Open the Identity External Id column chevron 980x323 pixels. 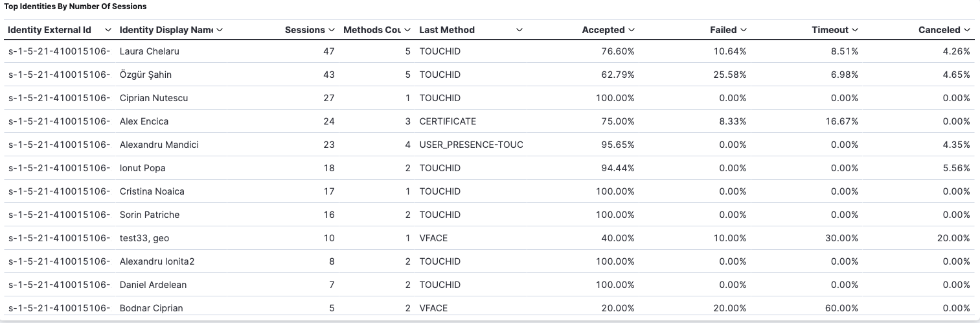tap(108, 30)
